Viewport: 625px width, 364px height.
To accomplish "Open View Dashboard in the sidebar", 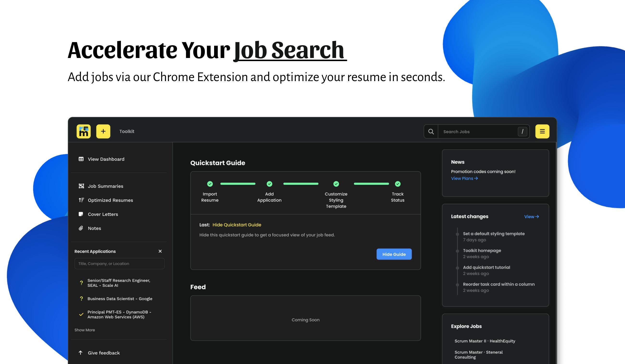I will pos(106,159).
